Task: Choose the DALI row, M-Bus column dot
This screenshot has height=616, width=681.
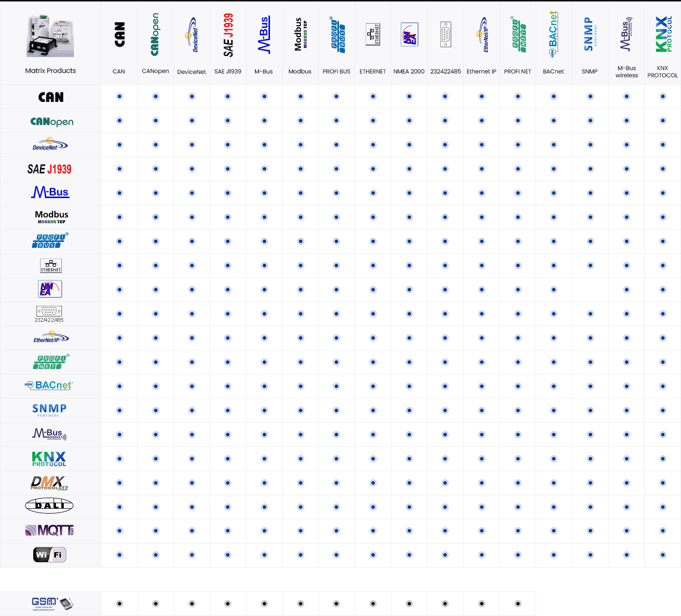Action: (264, 507)
